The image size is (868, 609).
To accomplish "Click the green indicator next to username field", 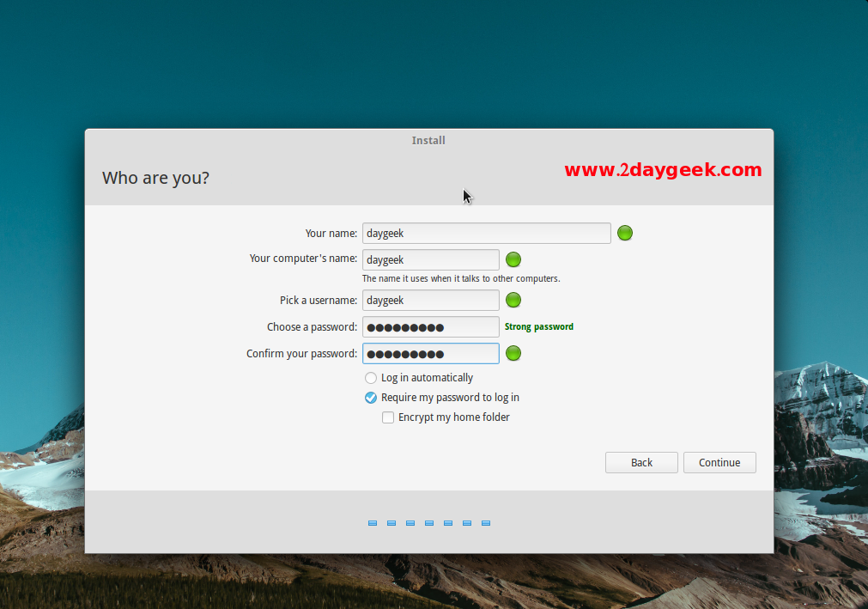I will [513, 300].
